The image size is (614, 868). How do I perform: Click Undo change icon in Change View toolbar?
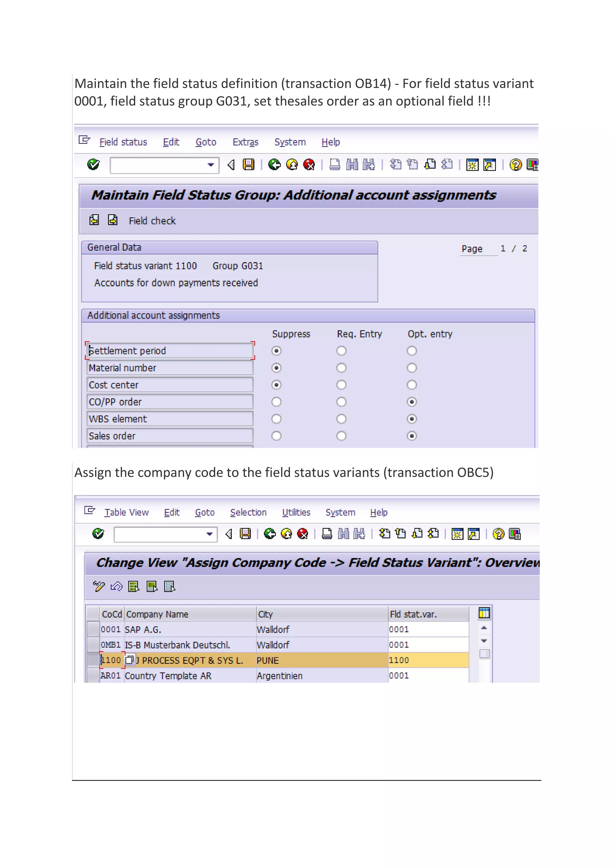pyautogui.click(x=116, y=586)
